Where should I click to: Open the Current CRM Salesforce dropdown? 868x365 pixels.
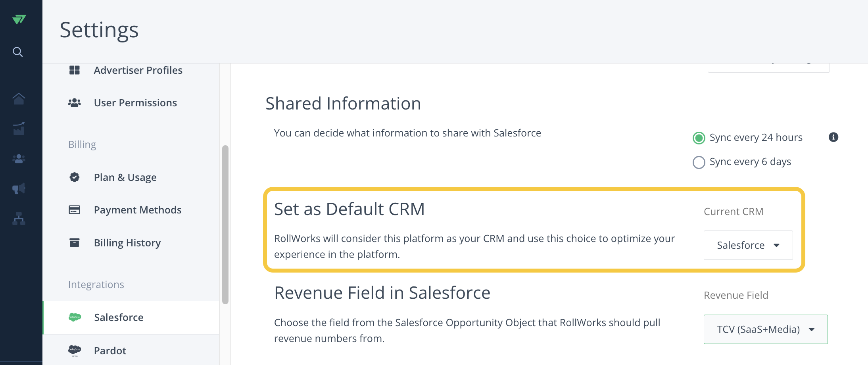[748, 245]
